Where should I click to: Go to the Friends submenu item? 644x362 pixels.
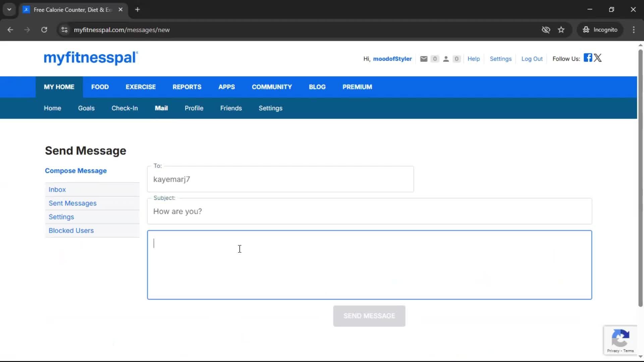pyautogui.click(x=231, y=108)
